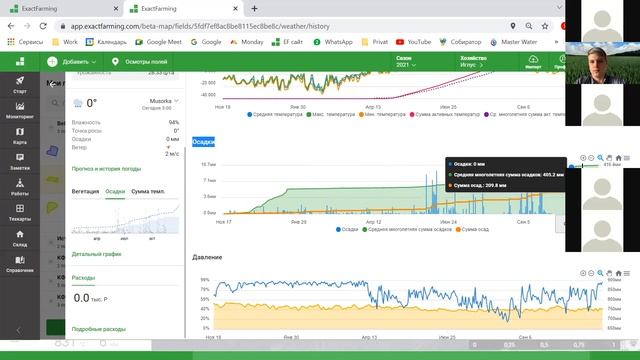Open precipitation chart hamburger menu
The width and height of the screenshot is (640, 360).
627,158
